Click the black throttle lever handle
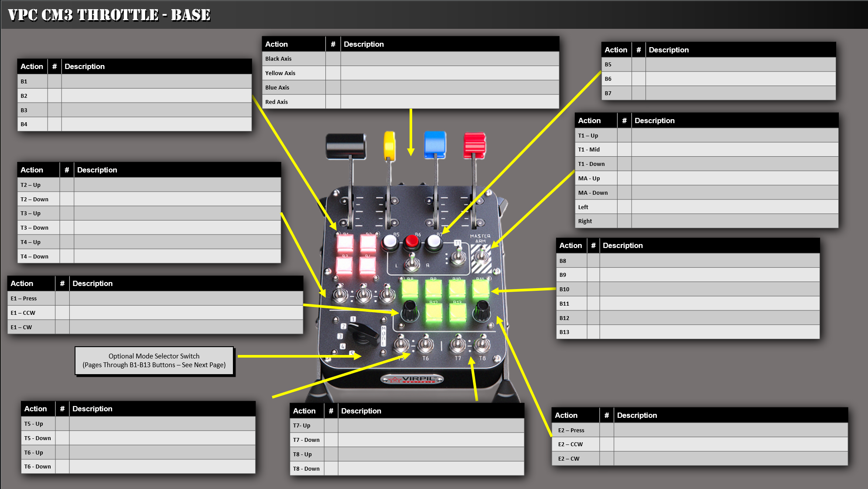 coord(345,146)
